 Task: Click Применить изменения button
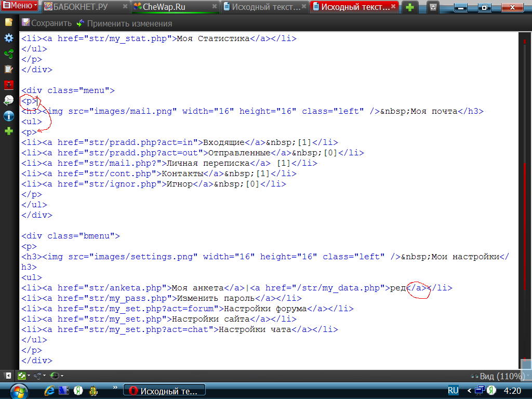[124, 23]
